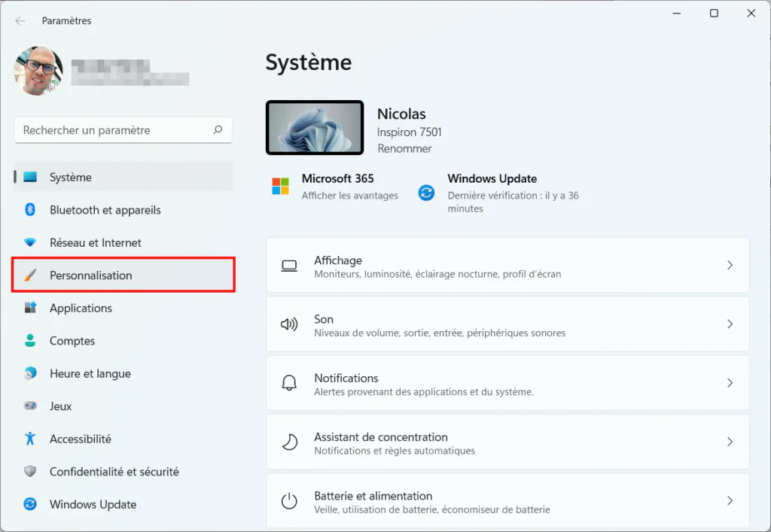Image resolution: width=771 pixels, height=532 pixels.
Task: Open Confidentialité et sécurité settings
Action: (x=123, y=472)
